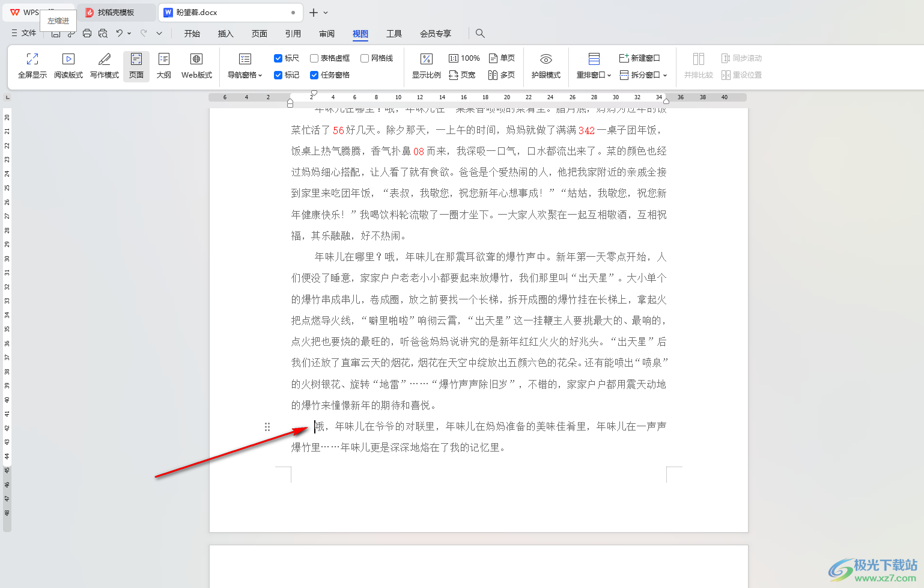Open the Zoom ratio dialog

426,66
